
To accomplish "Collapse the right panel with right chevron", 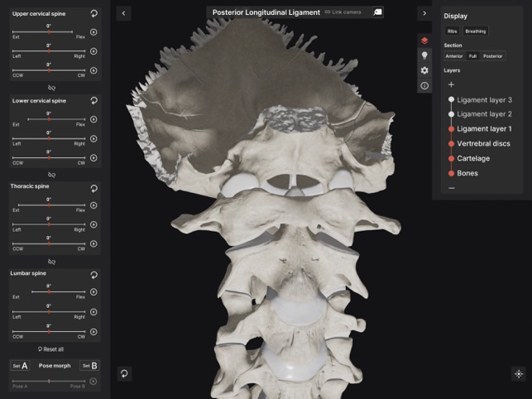I will click(x=424, y=13).
